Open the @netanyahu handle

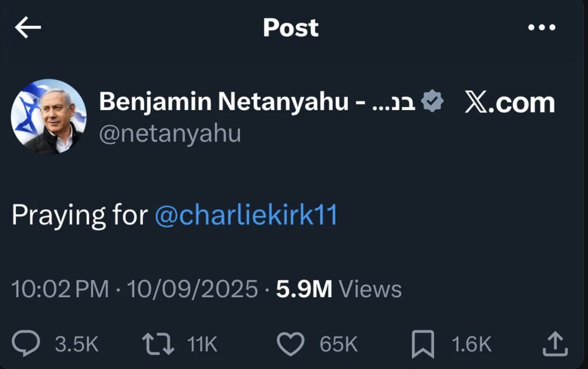coord(170,134)
